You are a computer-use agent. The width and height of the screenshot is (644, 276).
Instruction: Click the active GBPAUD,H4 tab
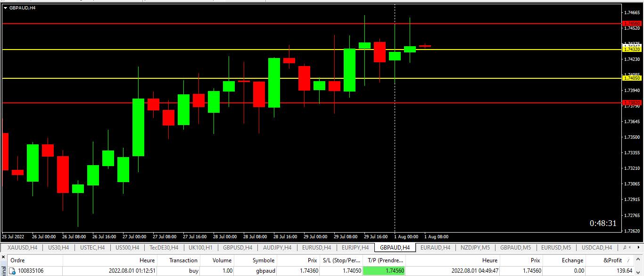point(395,247)
